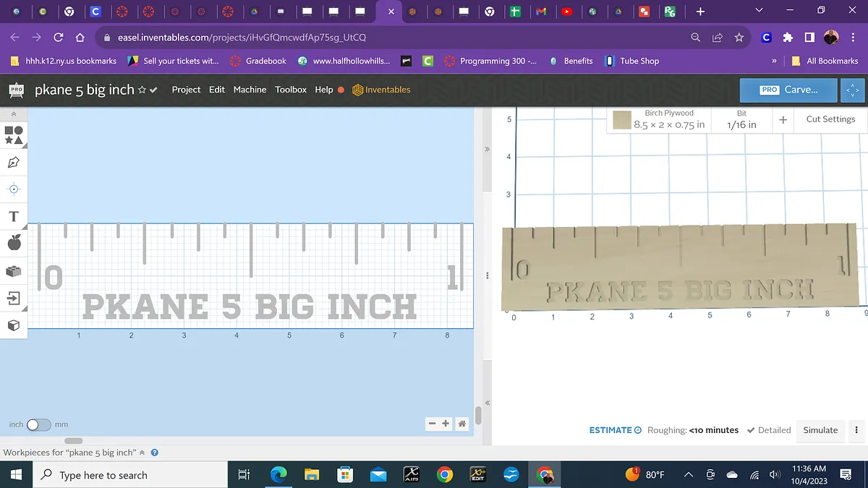
Task: Open the 3D cube tool
Action: (x=14, y=325)
